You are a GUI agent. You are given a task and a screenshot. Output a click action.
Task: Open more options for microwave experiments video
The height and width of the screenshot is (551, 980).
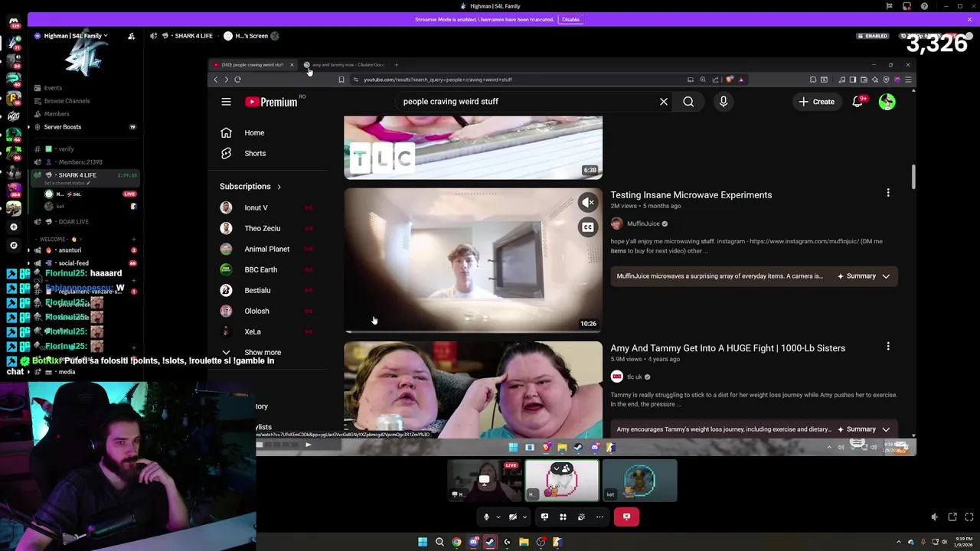tap(888, 194)
